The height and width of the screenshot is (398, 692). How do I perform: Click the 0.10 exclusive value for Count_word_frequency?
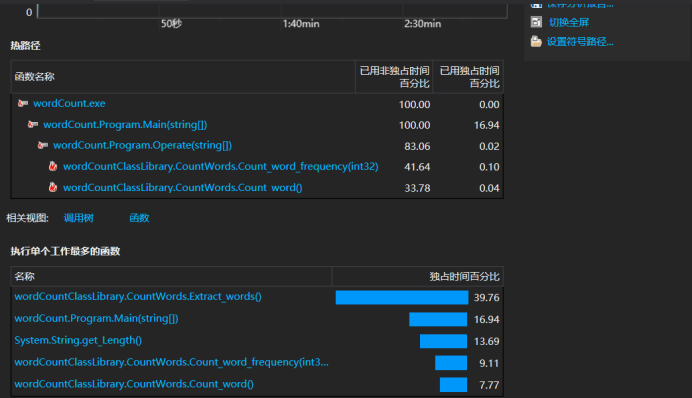pyautogui.click(x=489, y=167)
